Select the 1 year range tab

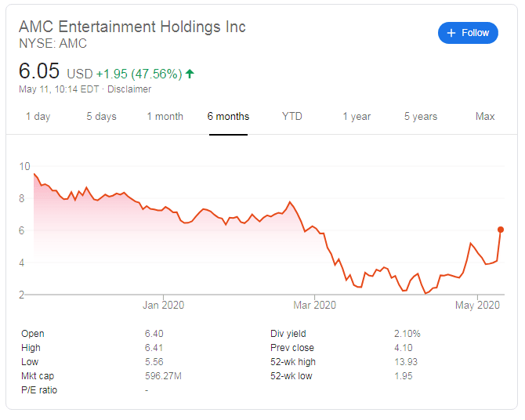pos(357,117)
